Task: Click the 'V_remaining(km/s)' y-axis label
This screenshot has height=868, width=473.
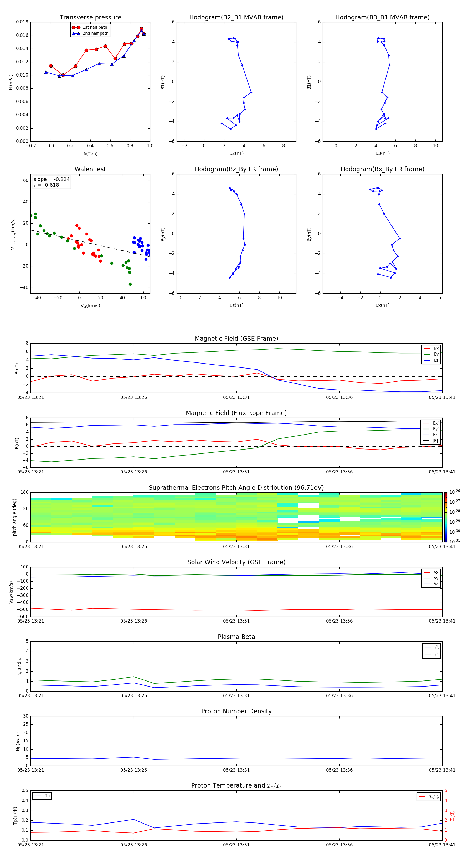Action: click(13, 234)
